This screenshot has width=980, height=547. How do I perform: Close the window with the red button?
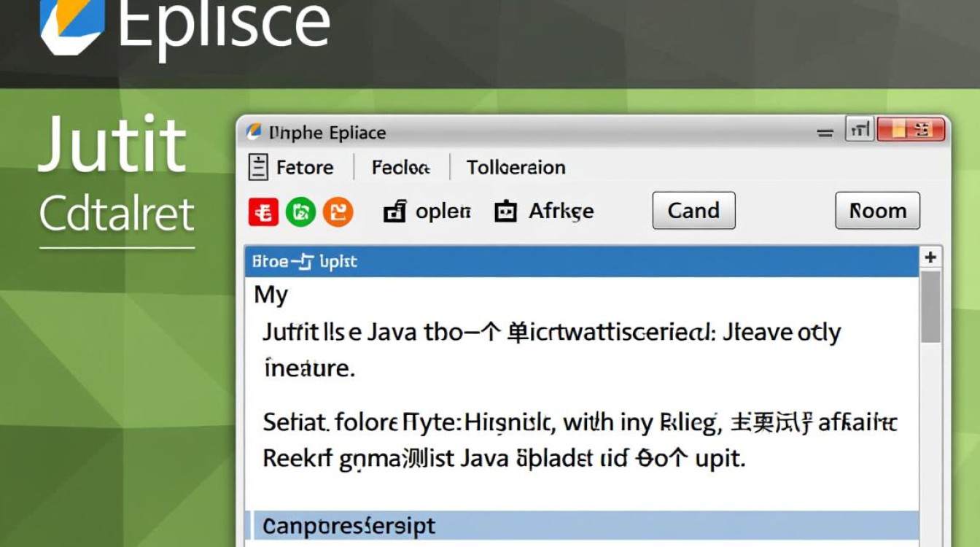click(911, 131)
